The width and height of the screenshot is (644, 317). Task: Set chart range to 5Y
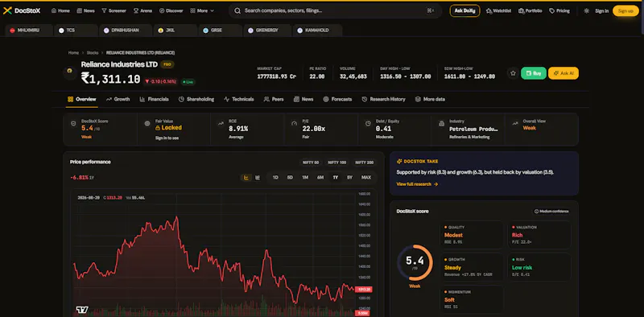(349, 177)
